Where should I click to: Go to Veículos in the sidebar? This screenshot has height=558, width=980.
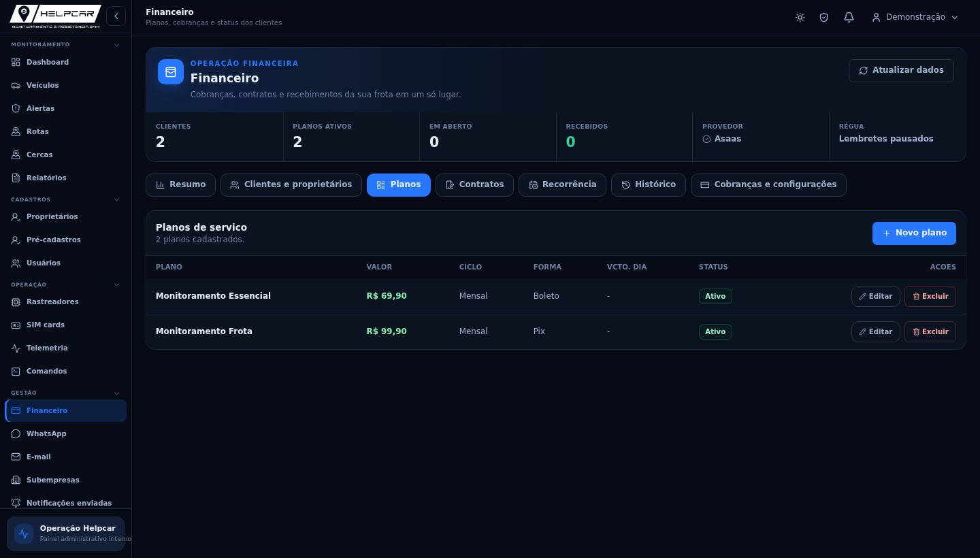click(x=65, y=85)
